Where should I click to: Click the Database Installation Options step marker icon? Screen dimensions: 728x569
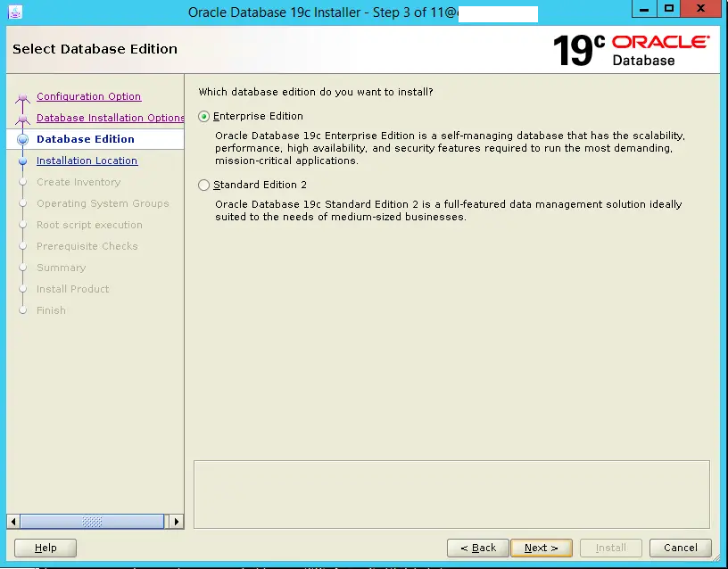click(x=22, y=119)
